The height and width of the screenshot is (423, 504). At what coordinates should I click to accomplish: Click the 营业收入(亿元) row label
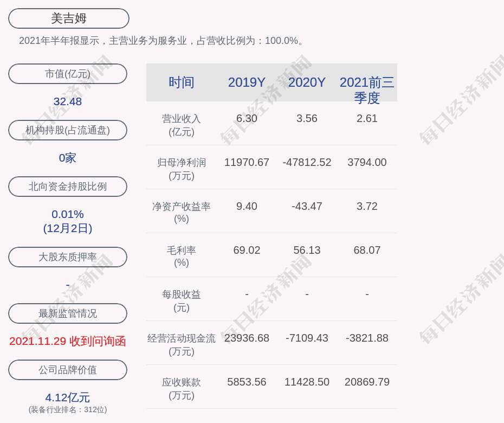click(x=182, y=125)
